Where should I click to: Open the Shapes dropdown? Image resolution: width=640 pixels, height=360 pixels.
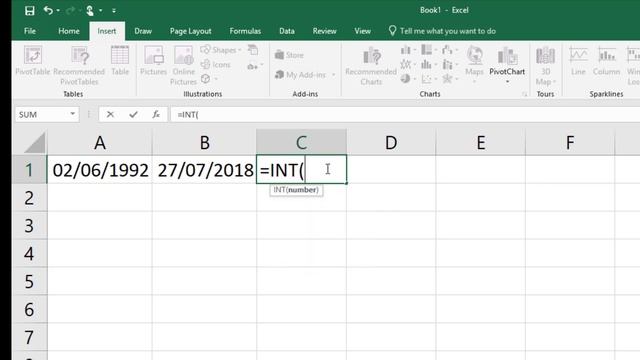[221, 50]
